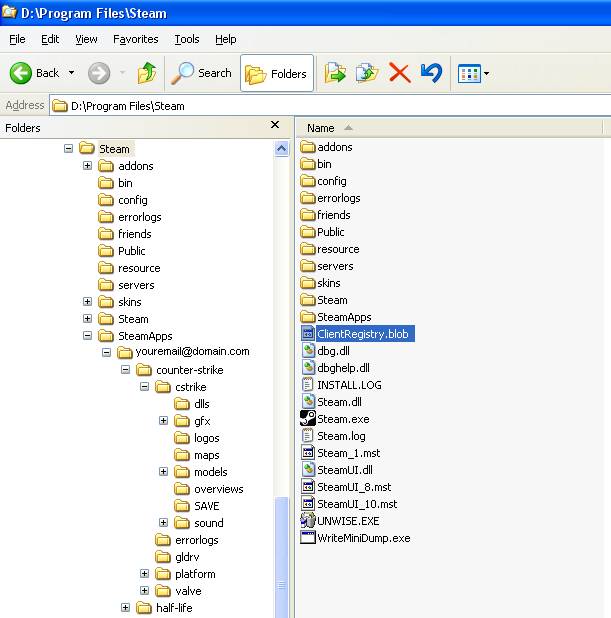611x618 pixels.
Task: Click the grey Forward arrow button
Action: point(99,73)
